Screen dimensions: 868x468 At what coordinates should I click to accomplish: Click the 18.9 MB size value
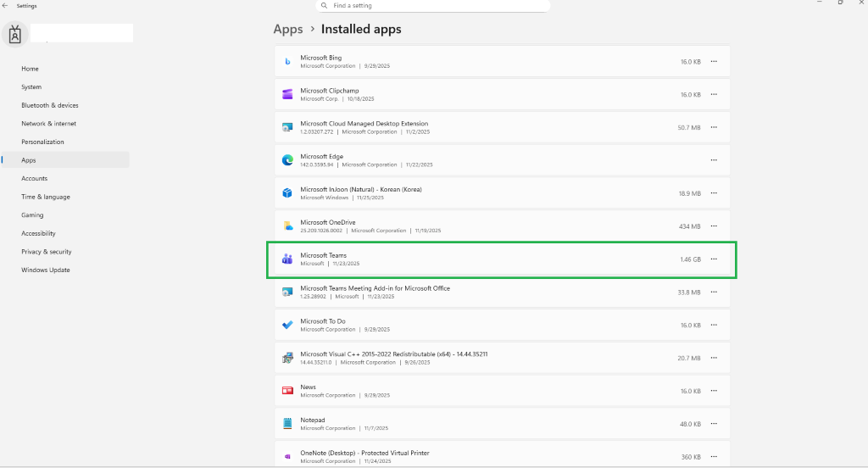690,194
